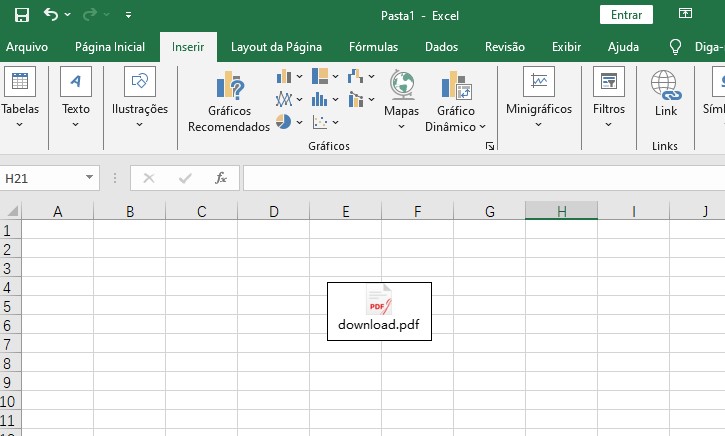Select column A header
Screen dimensions: 725x436
click(x=57, y=211)
